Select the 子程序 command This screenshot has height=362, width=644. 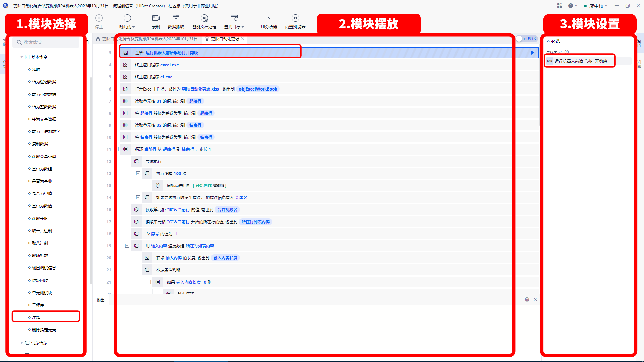(x=38, y=305)
